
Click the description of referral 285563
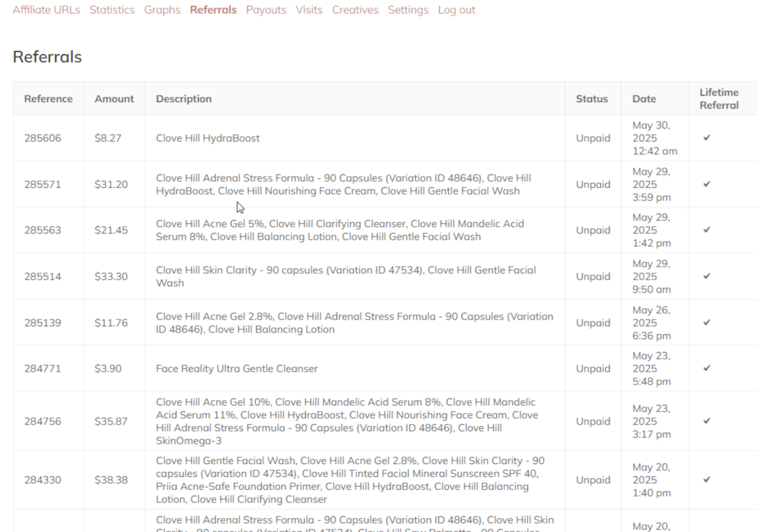tap(340, 230)
